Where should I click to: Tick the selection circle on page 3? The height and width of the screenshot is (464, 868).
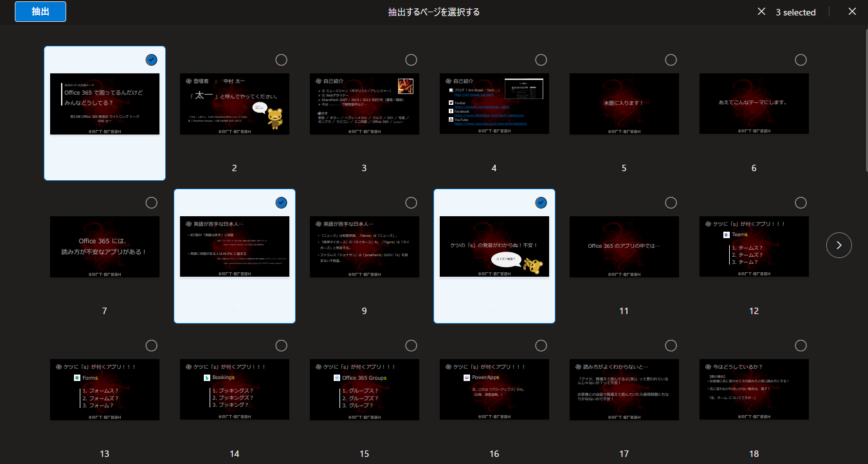[x=411, y=60]
